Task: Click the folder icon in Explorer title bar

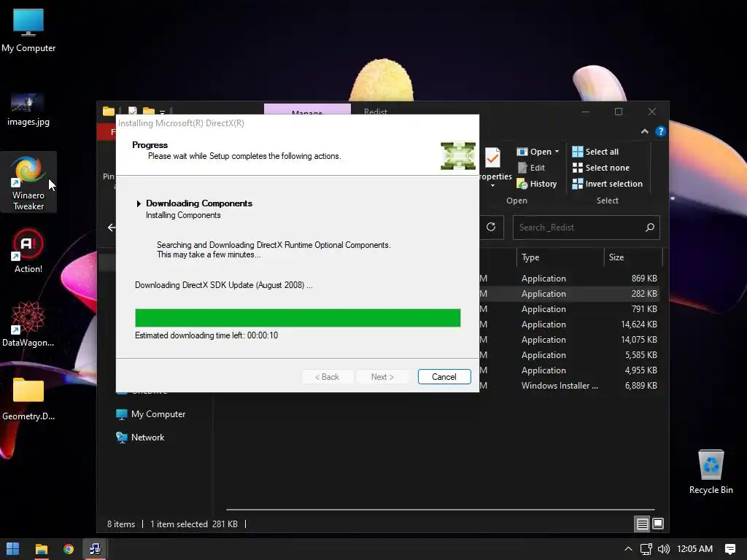Action: click(x=109, y=111)
